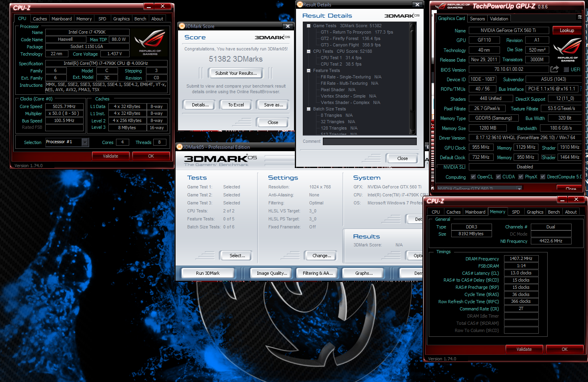Click the Cores count field
Image resolution: width=588 pixels, height=382 pixels.
pos(122,142)
